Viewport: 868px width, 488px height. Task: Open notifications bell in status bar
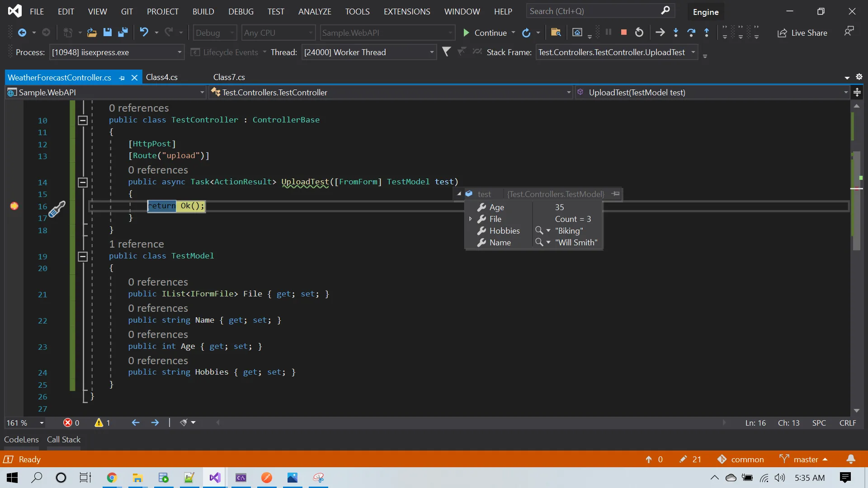coord(850,459)
